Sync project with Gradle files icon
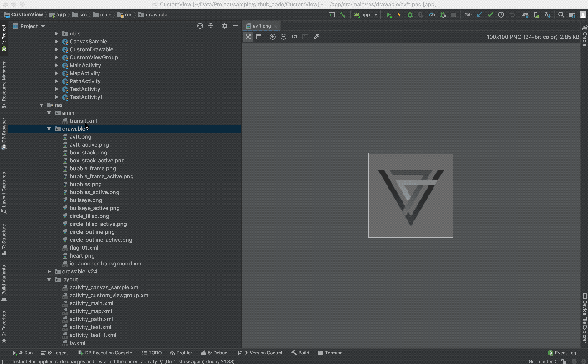Viewport: 588px width, 364px height. [525, 15]
